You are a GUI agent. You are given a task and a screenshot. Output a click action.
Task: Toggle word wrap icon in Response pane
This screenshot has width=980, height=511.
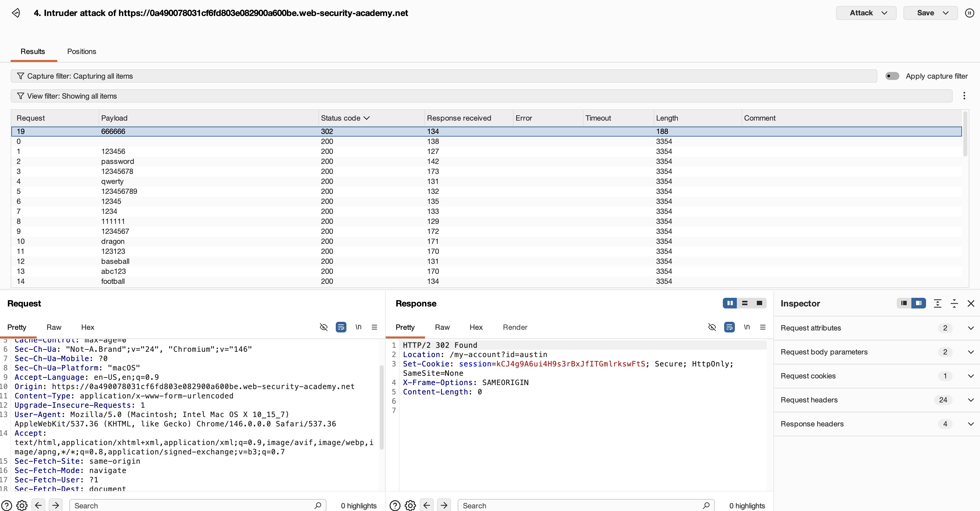pos(729,327)
